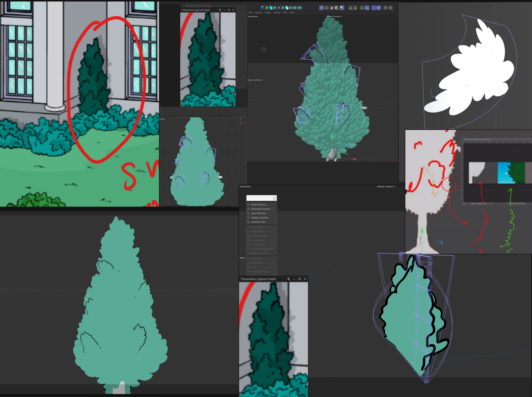The height and width of the screenshot is (397, 532).
Task: Expand the Selection Filter submenu
Action: pos(258,222)
